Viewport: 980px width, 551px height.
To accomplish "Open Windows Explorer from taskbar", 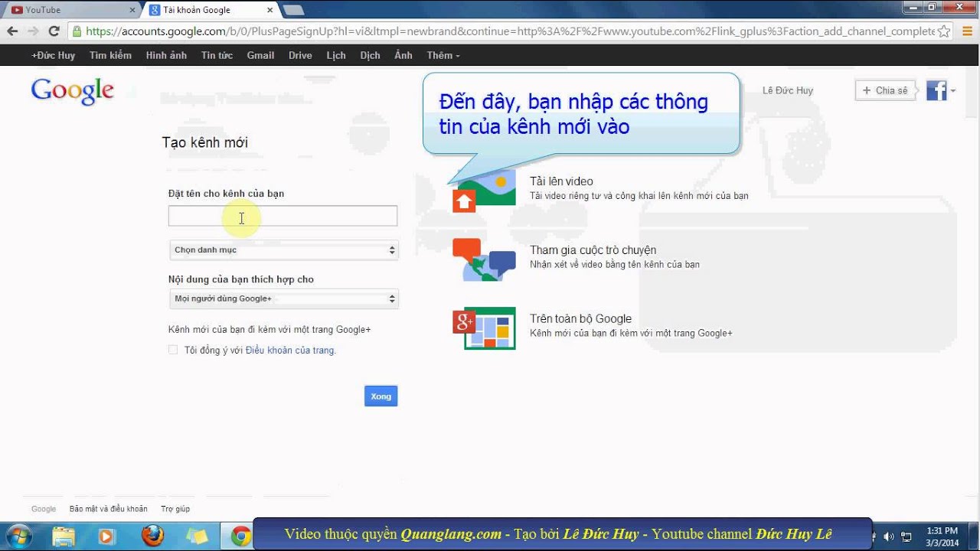I will pos(64,536).
